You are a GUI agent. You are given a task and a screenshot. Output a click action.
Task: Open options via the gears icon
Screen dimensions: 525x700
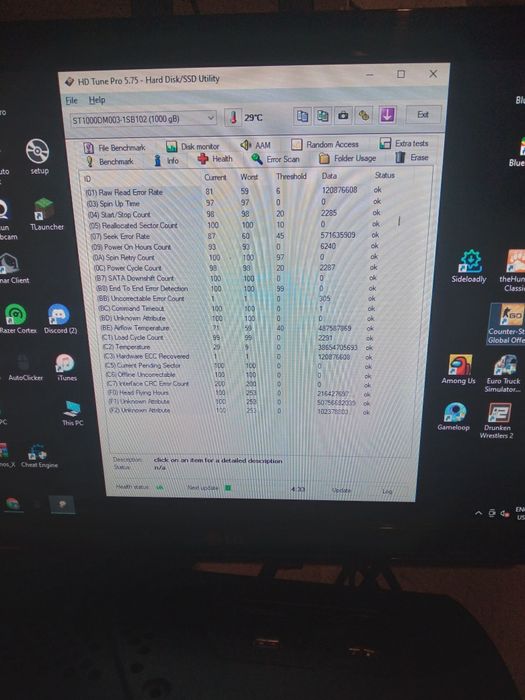click(364, 116)
